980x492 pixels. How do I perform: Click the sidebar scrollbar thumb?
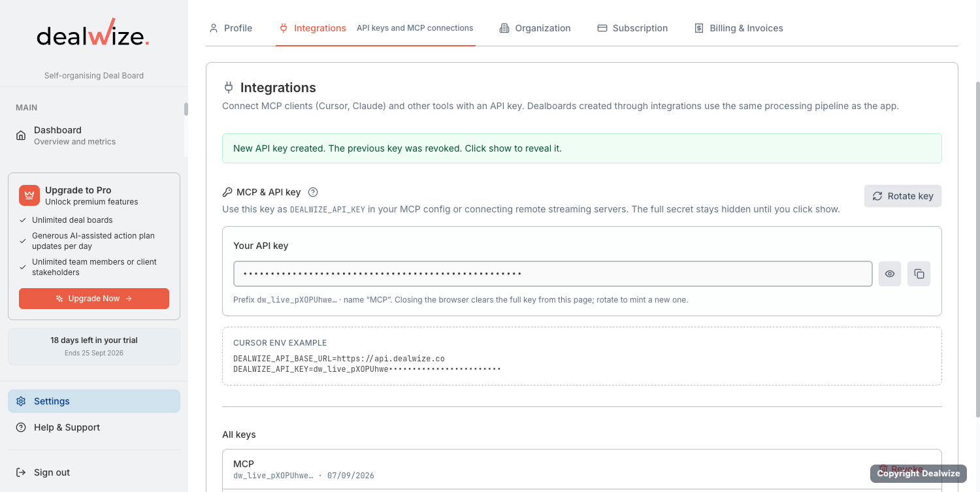click(x=186, y=108)
